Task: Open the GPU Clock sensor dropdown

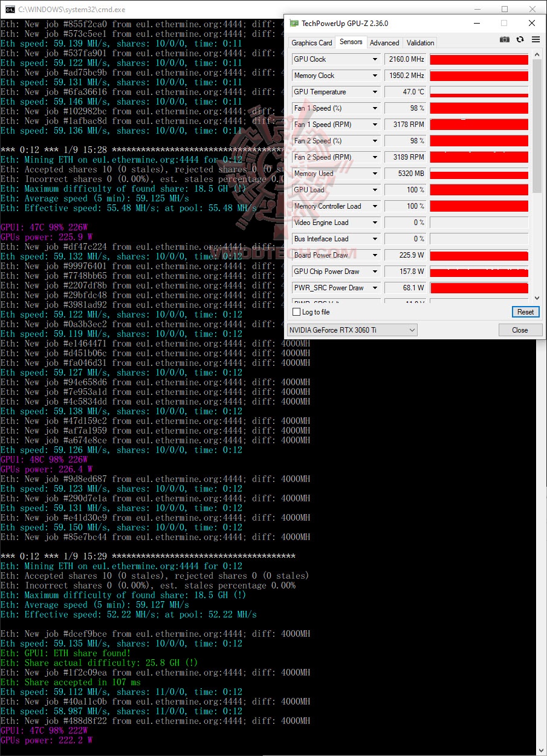Action: [x=375, y=59]
